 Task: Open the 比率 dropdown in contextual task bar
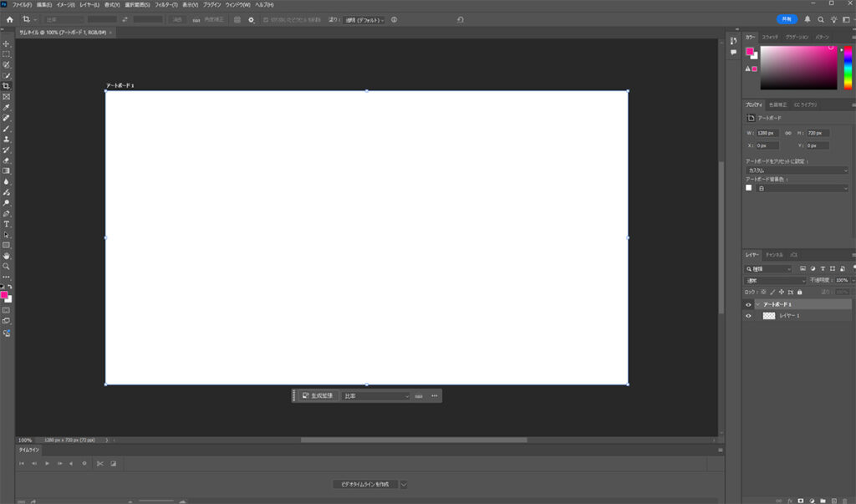(x=375, y=396)
